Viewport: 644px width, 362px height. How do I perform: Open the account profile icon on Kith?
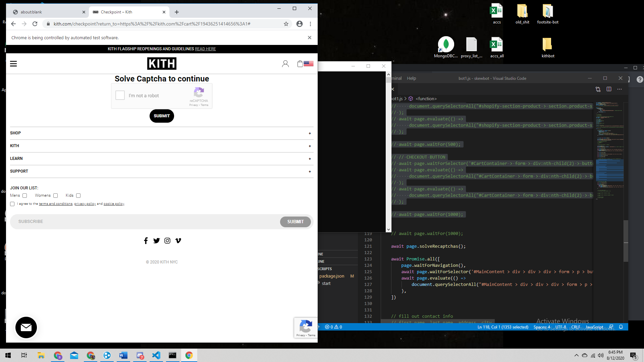[x=285, y=64]
